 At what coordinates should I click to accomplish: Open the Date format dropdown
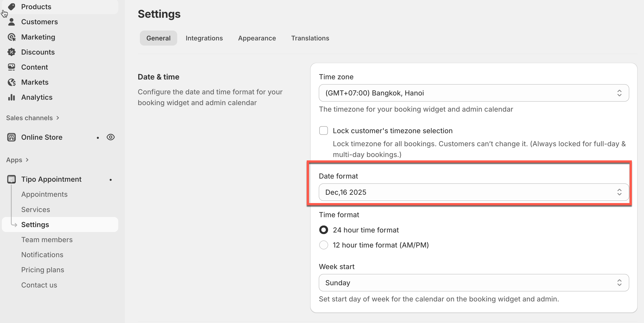pyautogui.click(x=474, y=192)
